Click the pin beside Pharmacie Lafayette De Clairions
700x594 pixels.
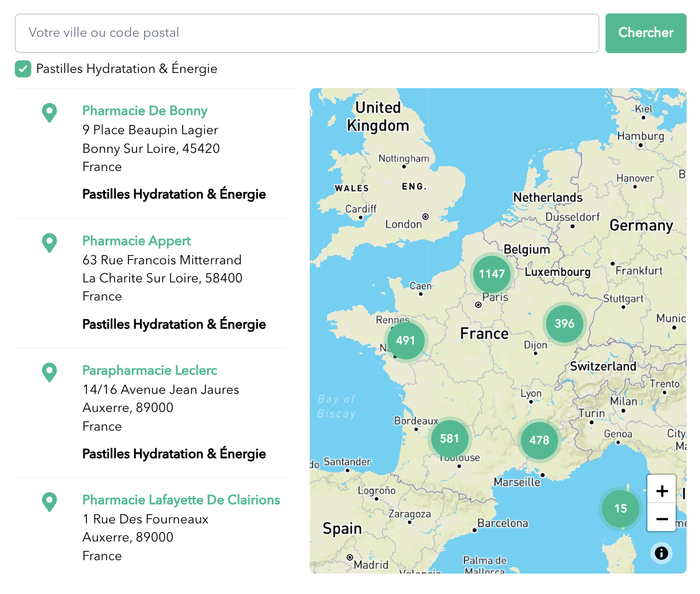coord(50,501)
